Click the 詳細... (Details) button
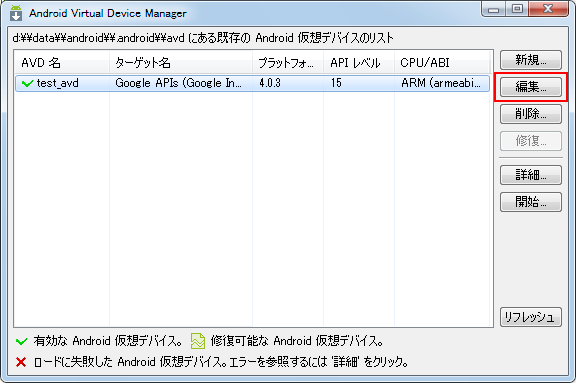Image resolution: width=576 pixels, height=383 pixels. [x=530, y=175]
